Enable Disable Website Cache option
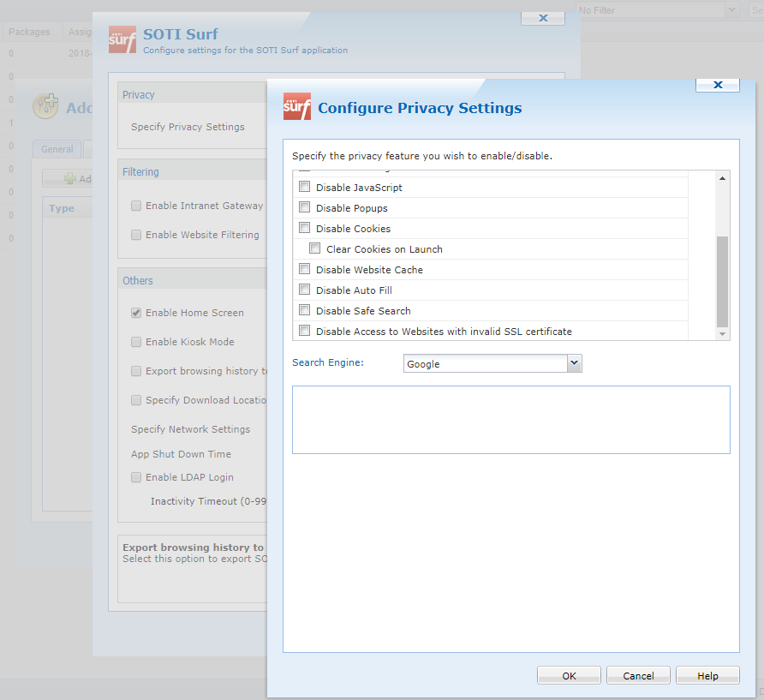Image resolution: width=764 pixels, height=700 pixels. [304, 270]
